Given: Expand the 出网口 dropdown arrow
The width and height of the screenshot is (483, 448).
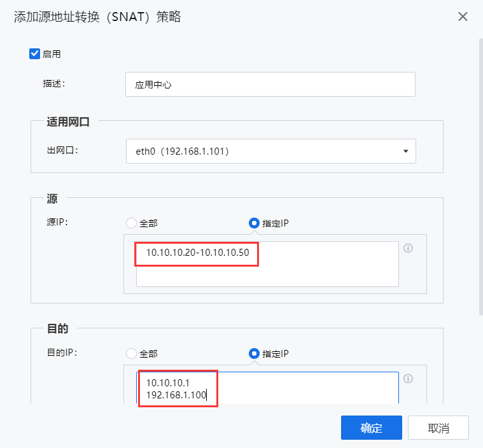Looking at the screenshot, I should pyautogui.click(x=405, y=151).
